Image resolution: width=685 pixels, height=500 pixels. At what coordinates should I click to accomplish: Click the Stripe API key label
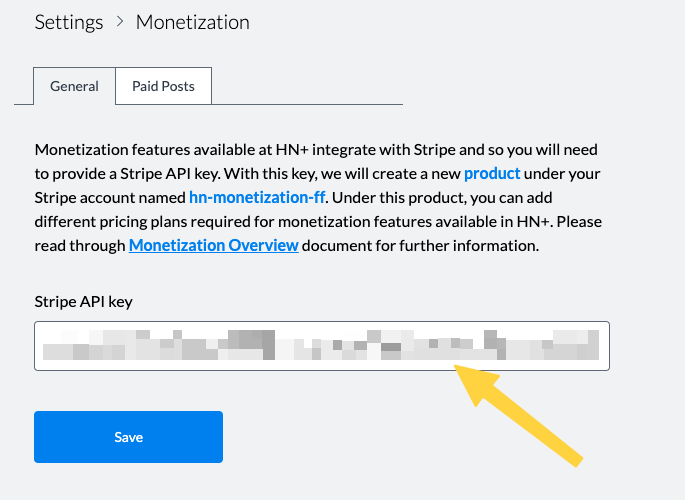point(83,302)
